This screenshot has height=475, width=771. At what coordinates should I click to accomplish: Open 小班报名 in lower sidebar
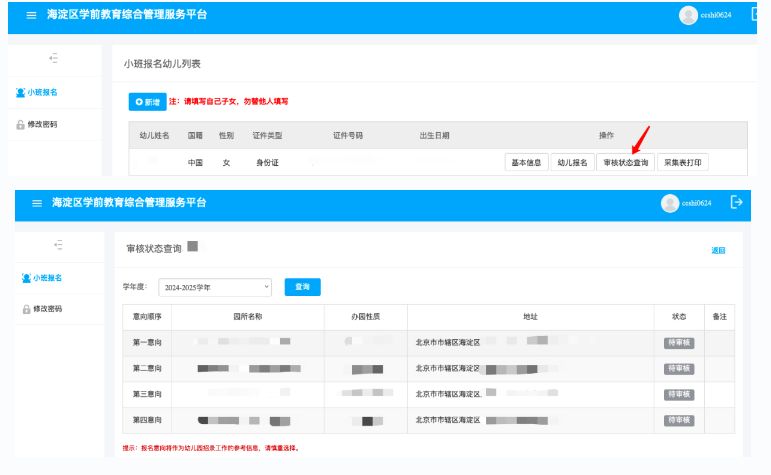(42, 278)
